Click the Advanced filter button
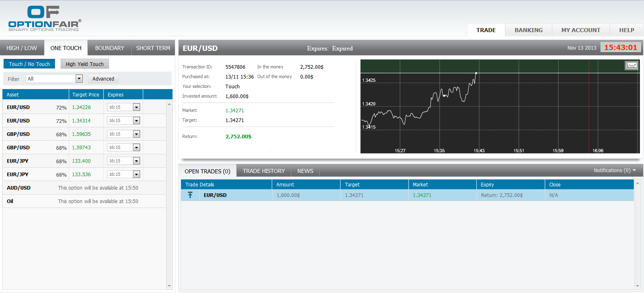The width and height of the screenshot is (644, 293). pyautogui.click(x=103, y=79)
